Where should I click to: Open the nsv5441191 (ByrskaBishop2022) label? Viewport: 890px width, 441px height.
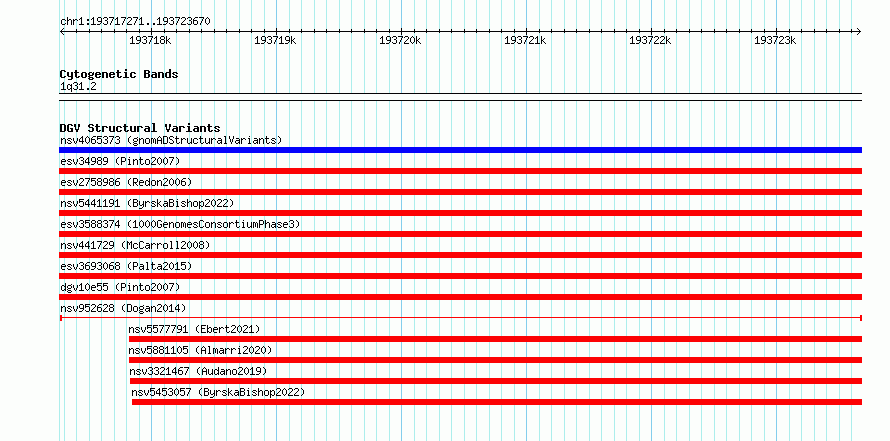147,203
